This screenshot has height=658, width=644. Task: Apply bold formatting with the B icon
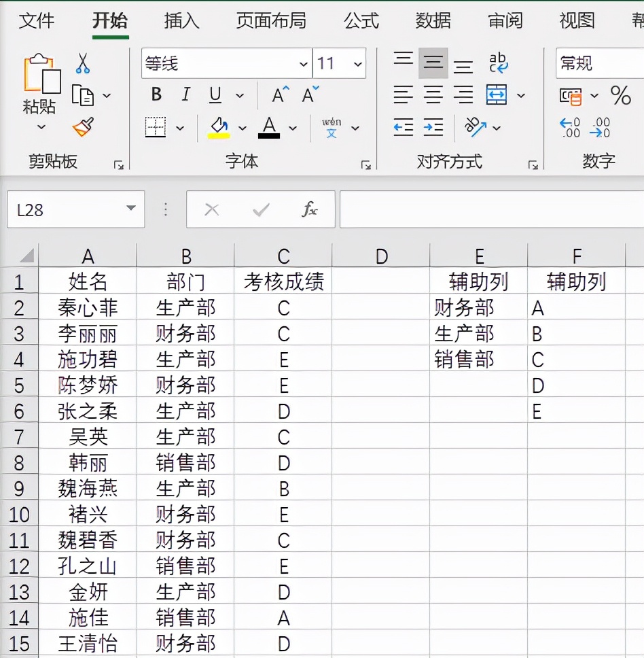[x=155, y=94]
